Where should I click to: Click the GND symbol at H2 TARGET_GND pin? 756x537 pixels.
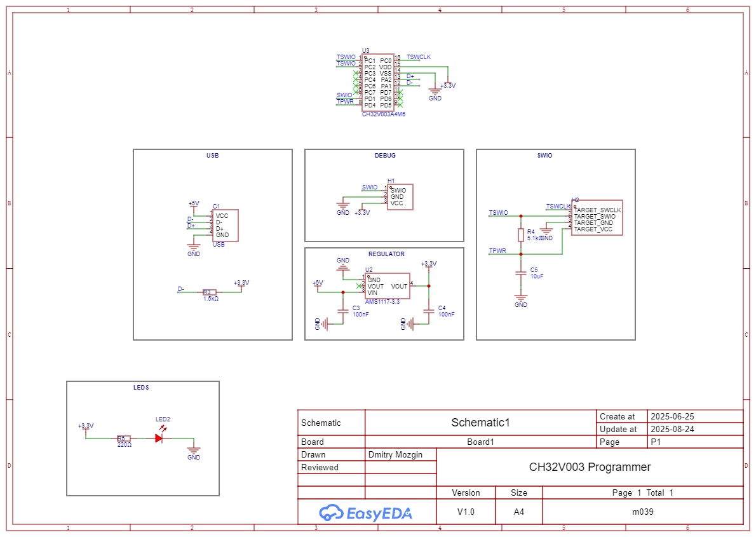click(546, 232)
